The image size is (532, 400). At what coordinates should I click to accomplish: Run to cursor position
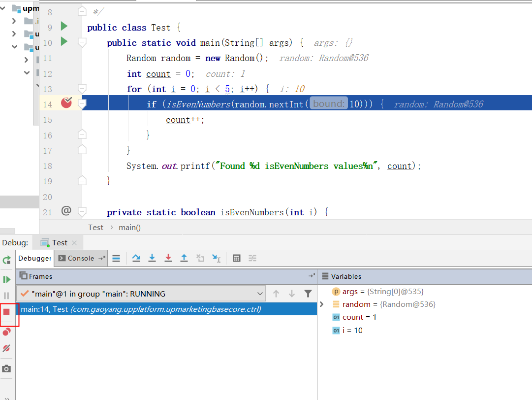(216, 259)
